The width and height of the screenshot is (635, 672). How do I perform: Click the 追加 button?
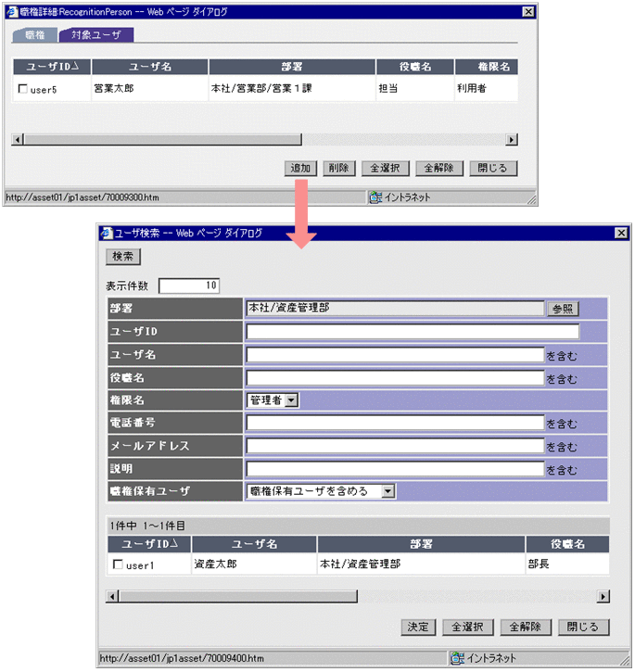pyautogui.click(x=300, y=168)
